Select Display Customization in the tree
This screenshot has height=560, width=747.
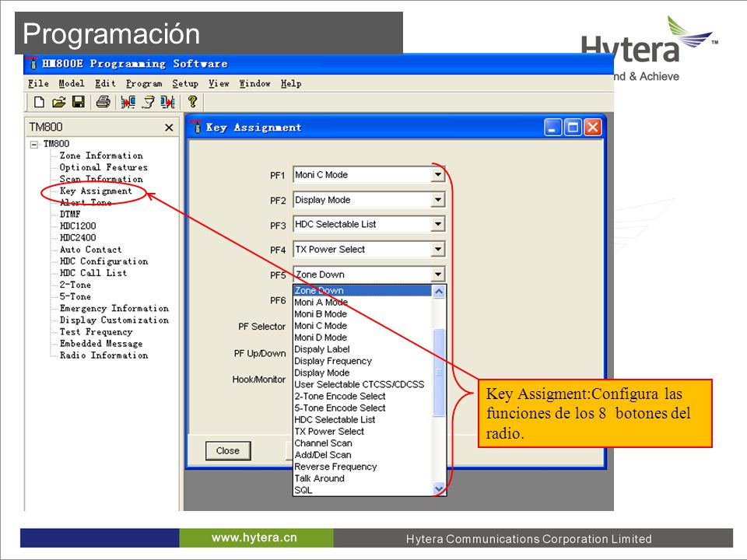click(114, 320)
